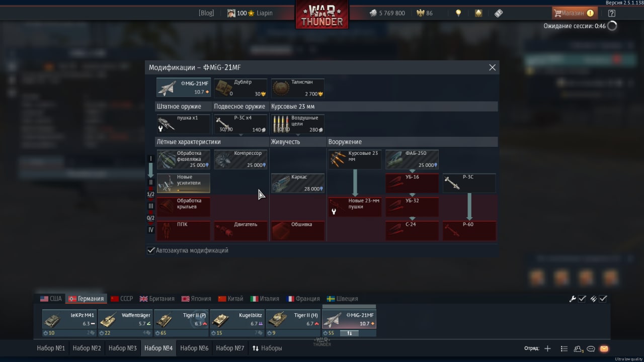Open the Дублёр backup vehicle item
Image resolution: width=644 pixels, height=362 pixels.
(x=240, y=88)
